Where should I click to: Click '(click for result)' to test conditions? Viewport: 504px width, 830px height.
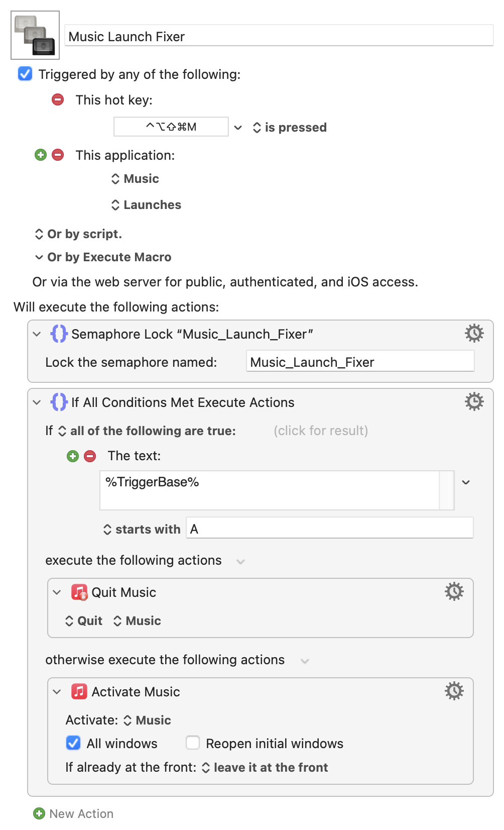click(x=321, y=431)
